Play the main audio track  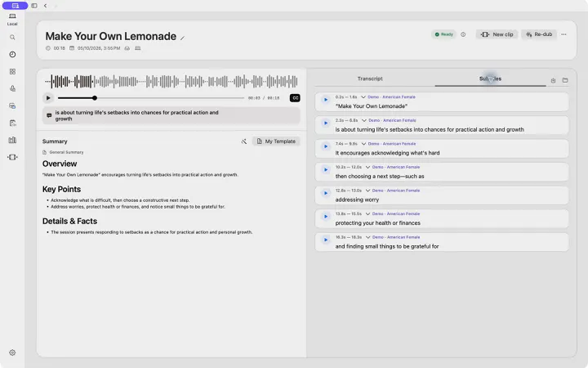(x=48, y=98)
